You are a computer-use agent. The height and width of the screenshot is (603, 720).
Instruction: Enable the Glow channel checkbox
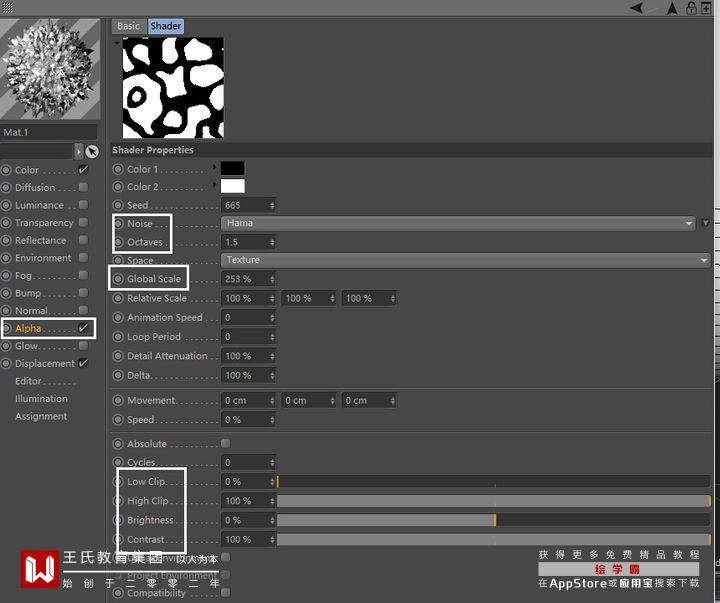point(83,345)
